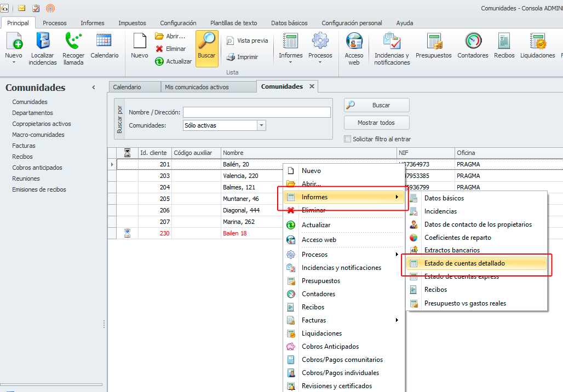
Task: Expand the Comunidades filter dropdown
Action: coord(261,125)
